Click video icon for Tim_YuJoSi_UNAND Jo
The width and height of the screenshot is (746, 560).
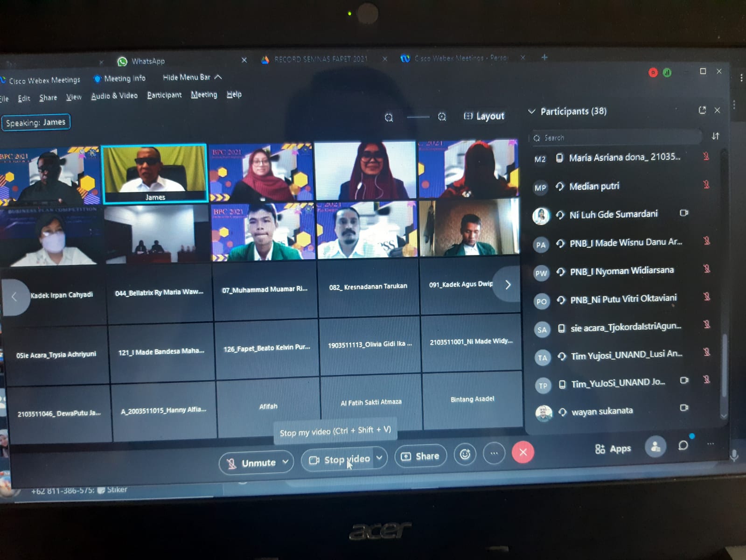pos(684,380)
